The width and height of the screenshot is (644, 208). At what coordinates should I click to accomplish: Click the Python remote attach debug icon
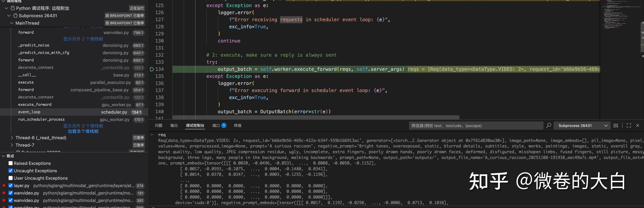pos(13,8)
